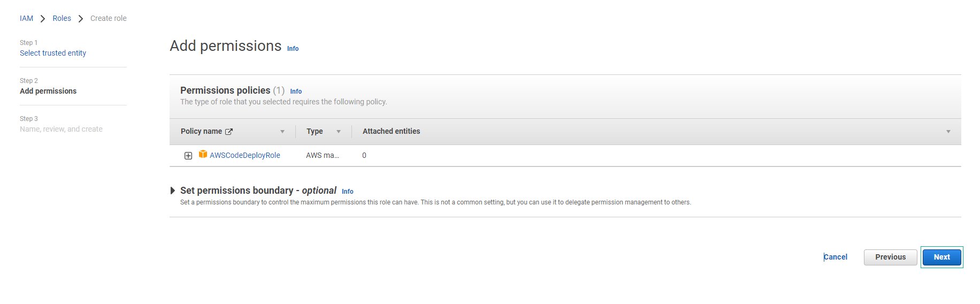Open the AWSCodeDeployRole policy link
The height and width of the screenshot is (304, 980).
click(245, 155)
